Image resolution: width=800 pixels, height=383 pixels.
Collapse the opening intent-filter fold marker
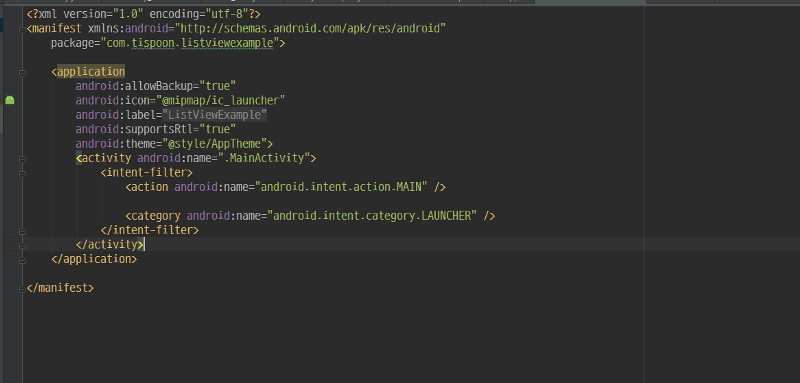22,173
